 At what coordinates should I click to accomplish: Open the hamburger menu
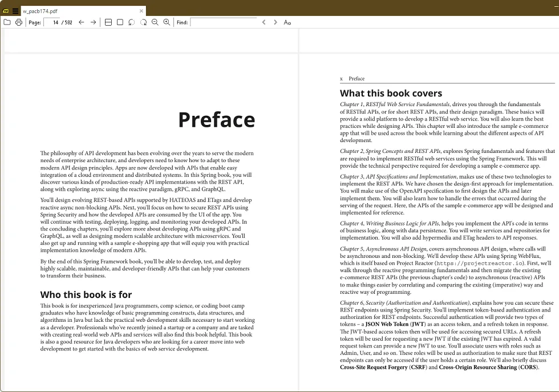click(x=15, y=11)
